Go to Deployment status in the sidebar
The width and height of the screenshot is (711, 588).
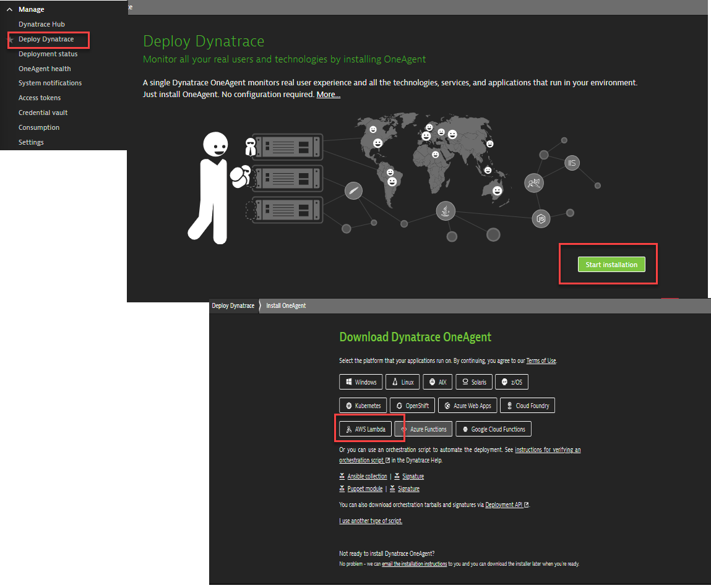coord(48,54)
